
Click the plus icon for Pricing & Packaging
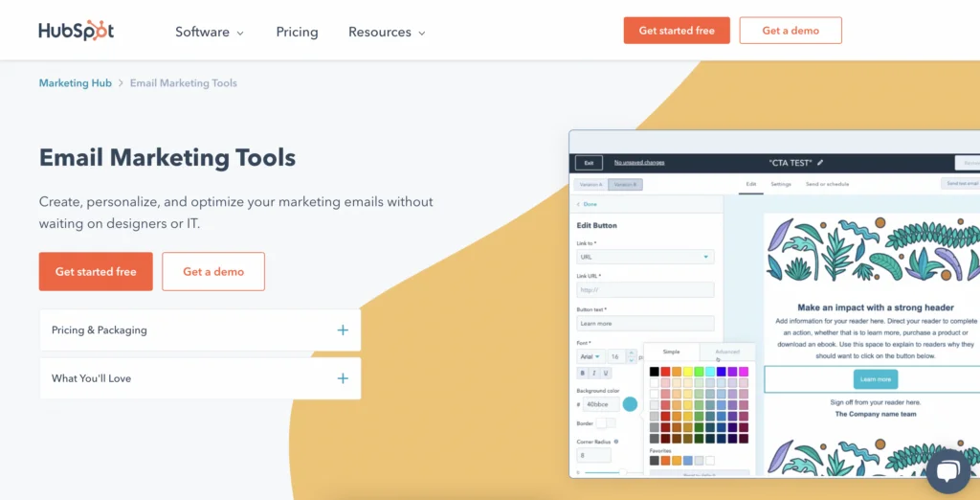click(x=343, y=330)
